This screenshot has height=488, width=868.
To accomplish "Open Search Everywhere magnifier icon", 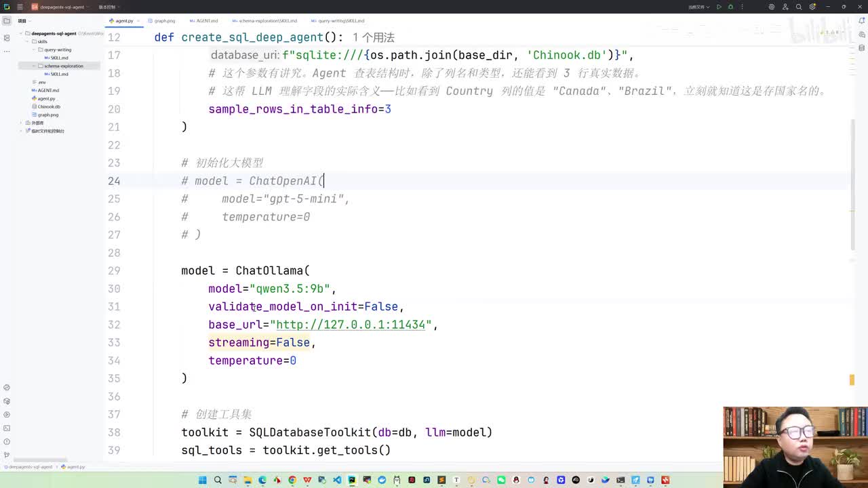I will point(800,7).
